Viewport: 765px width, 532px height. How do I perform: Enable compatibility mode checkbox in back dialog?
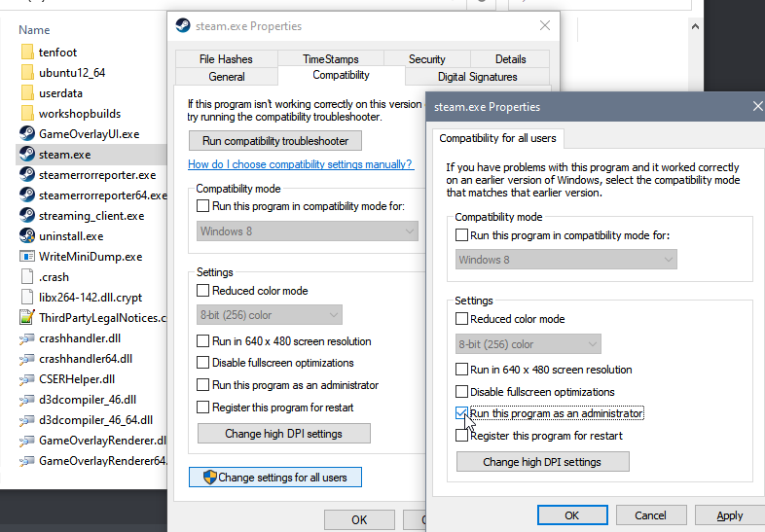203,206
